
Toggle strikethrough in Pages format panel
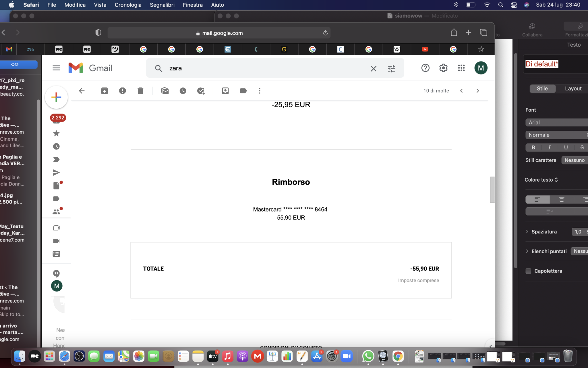(581, 147)
